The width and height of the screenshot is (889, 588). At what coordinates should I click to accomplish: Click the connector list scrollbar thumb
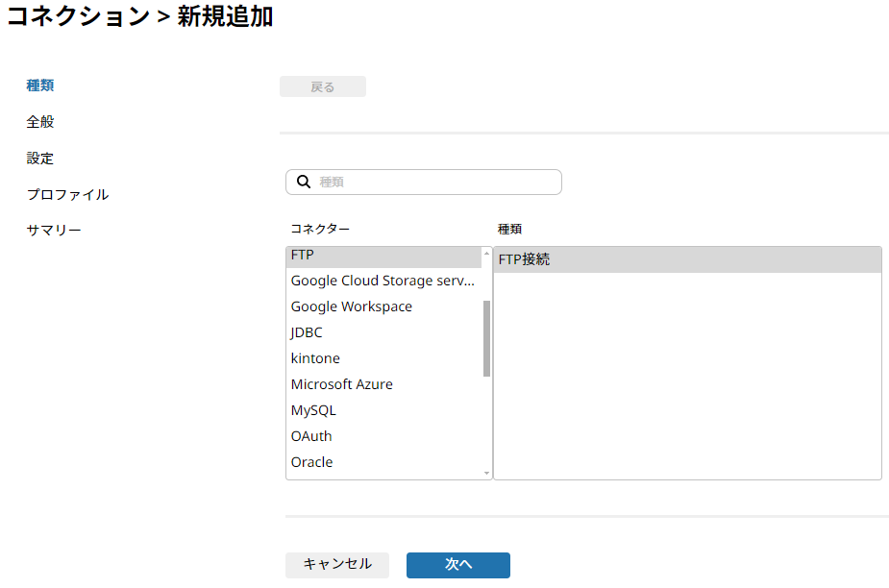coord(486,338)
